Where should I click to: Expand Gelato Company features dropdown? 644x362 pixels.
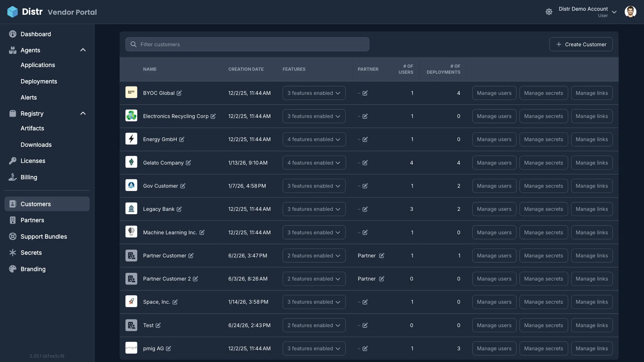click(314, 163)
